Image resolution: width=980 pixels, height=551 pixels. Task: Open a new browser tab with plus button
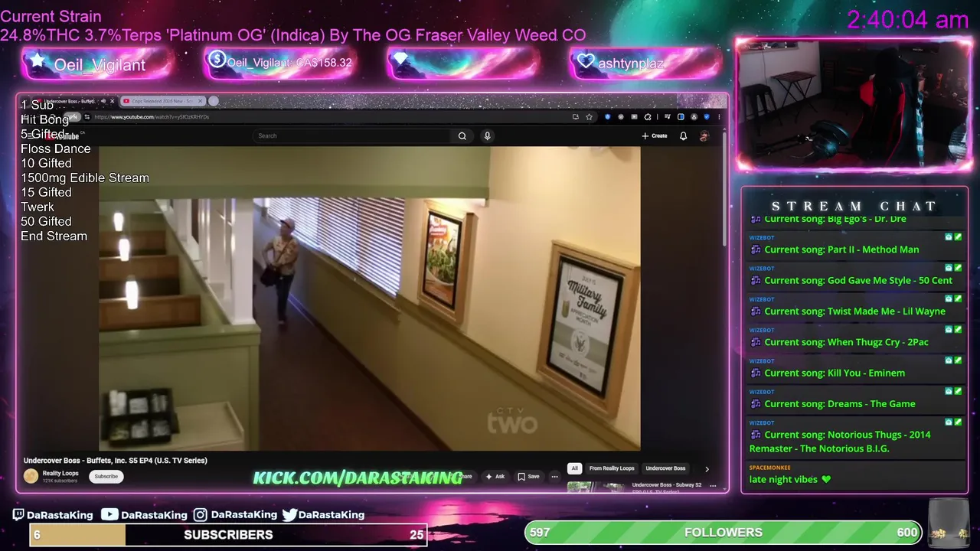214,101
